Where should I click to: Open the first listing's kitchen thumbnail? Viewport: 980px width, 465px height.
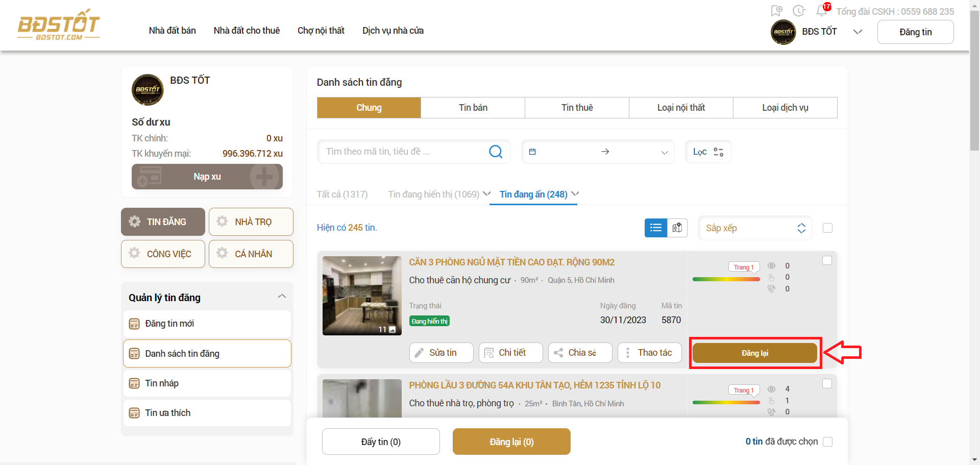pyautogui.click(x=362, y=296)
